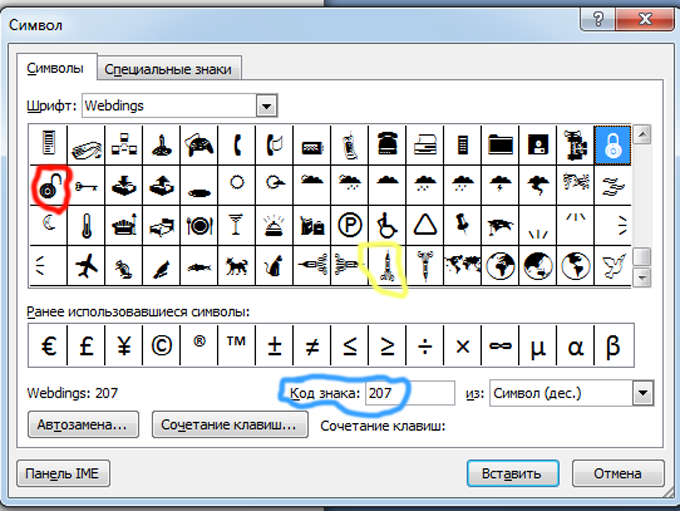Pick the recently used micro sign
Screen dimensions: 680x511
pos(538,346)
